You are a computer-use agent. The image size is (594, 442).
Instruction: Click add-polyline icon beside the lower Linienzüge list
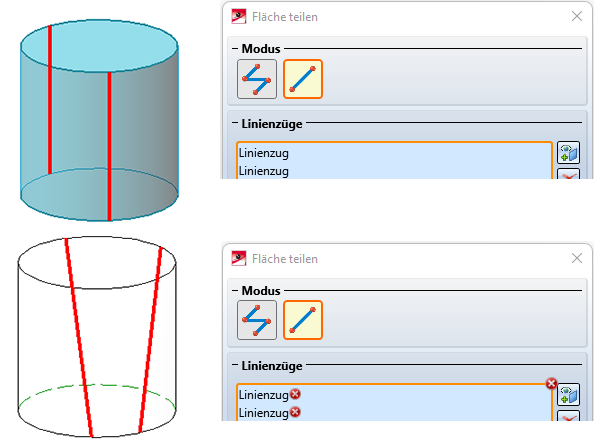click(568, 395)
